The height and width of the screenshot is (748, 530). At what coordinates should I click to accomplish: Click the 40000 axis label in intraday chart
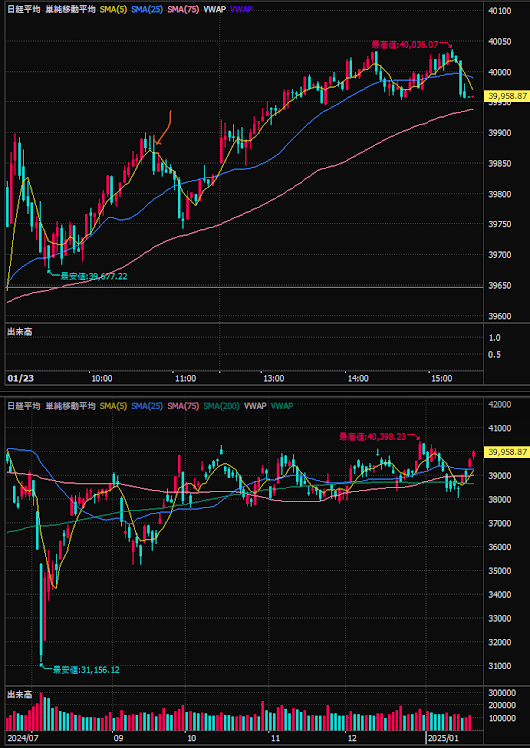[500, 72]
